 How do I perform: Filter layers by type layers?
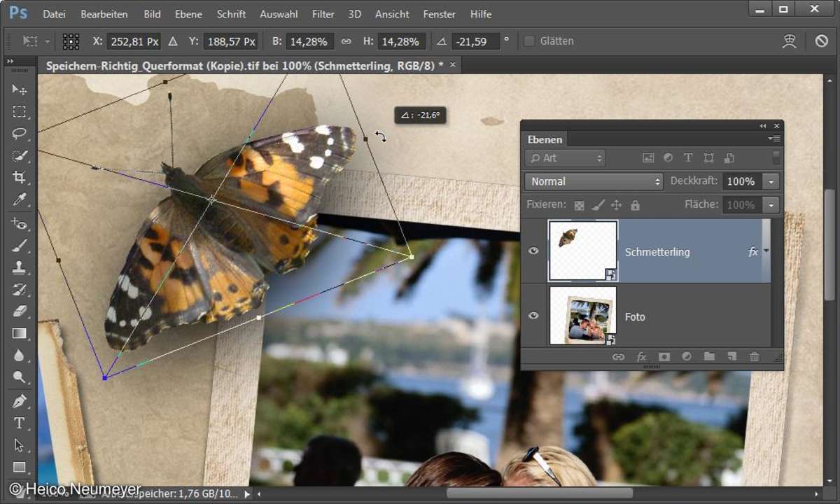(688, 158)
